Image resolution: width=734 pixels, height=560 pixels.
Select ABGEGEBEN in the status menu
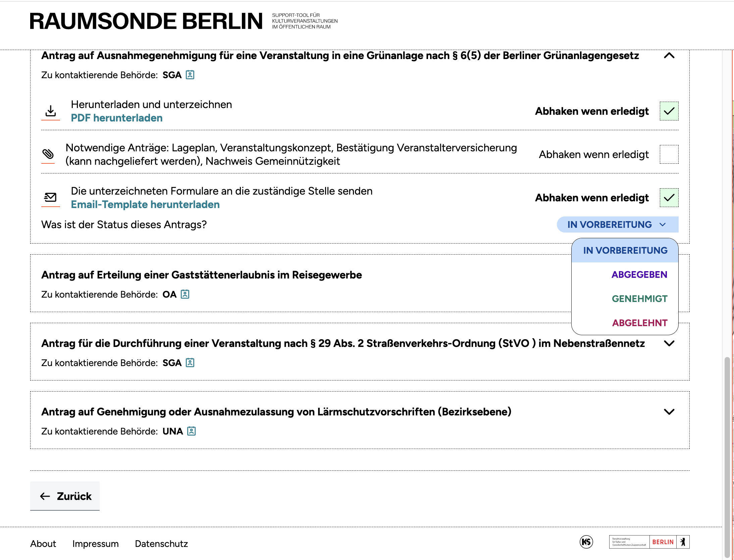point(639,274)
